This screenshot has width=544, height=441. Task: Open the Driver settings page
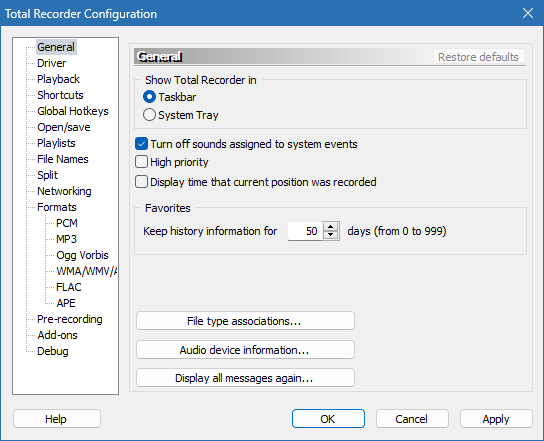click(x=51, y=63)
